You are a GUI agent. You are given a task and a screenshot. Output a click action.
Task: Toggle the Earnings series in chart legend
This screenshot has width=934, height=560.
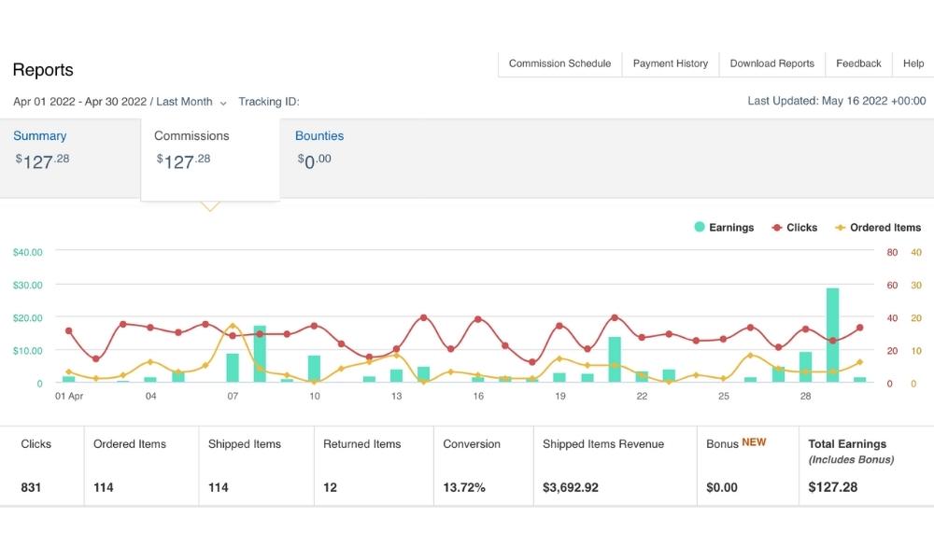point(724,228)
